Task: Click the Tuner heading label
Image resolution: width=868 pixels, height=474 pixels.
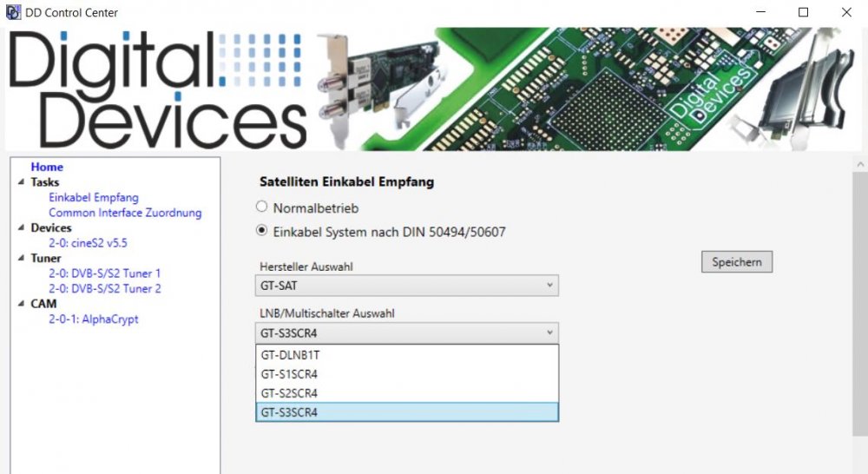Action: [x=46, y=258]
